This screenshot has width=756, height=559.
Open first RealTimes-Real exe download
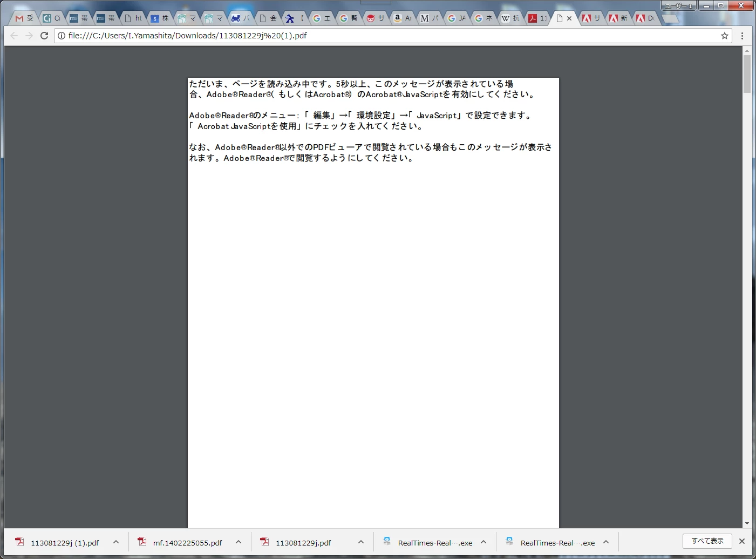tap(435, 543)
